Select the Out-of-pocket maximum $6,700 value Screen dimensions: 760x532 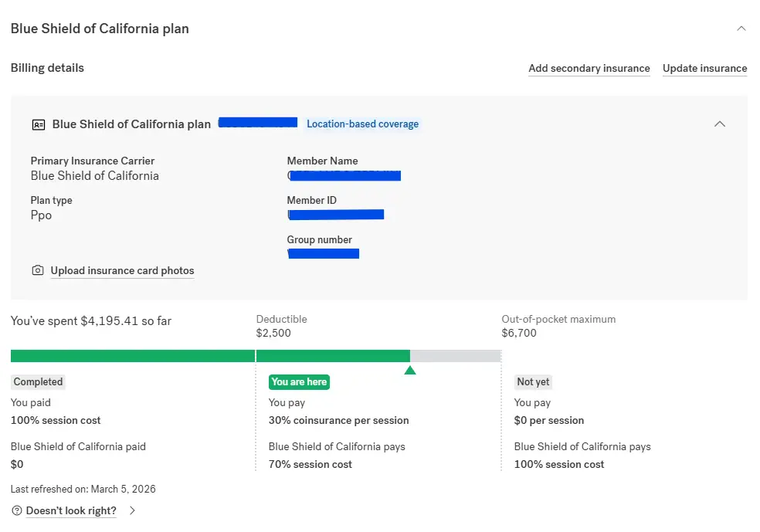pyautogui.click(x=519, y=333)
